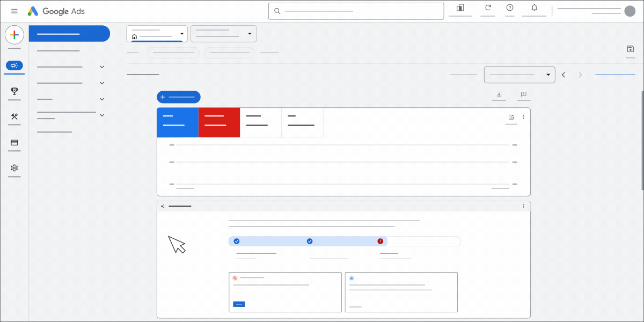Expand the topmost collapsible sidebar section

pos(102,67)
